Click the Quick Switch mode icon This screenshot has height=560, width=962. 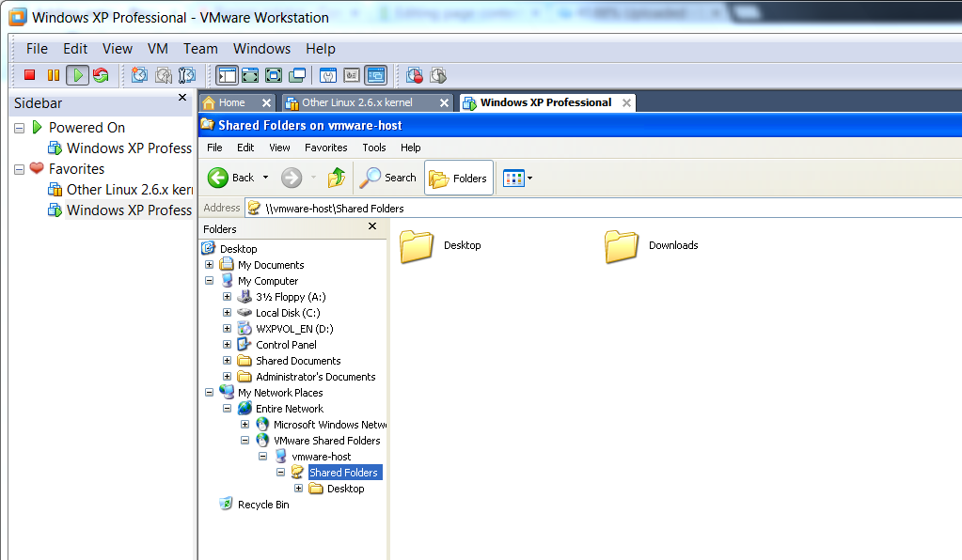[250, 75]
